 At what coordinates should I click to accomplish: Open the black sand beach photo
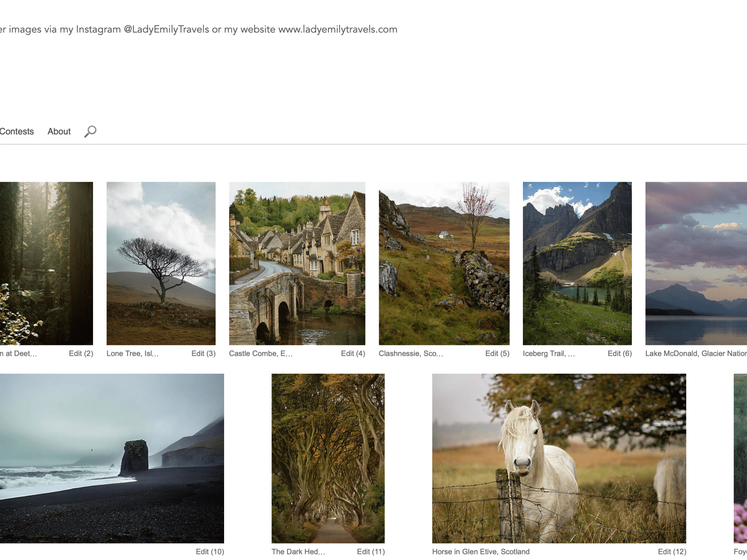pyautogui.click(x=112, y=458)
